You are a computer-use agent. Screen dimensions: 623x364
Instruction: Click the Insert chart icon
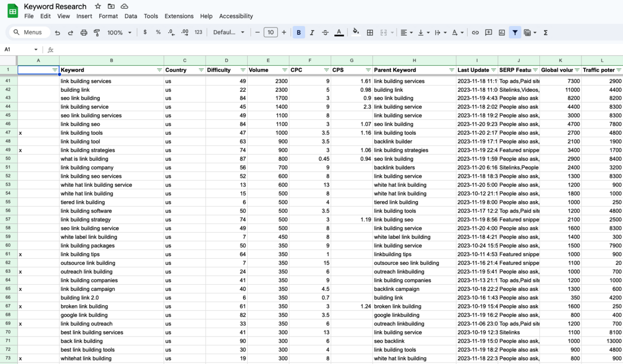click(x=502, y=33)
